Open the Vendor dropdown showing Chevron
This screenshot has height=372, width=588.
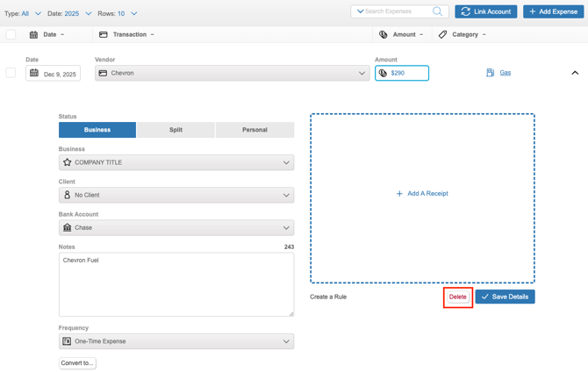coord(232,74)
